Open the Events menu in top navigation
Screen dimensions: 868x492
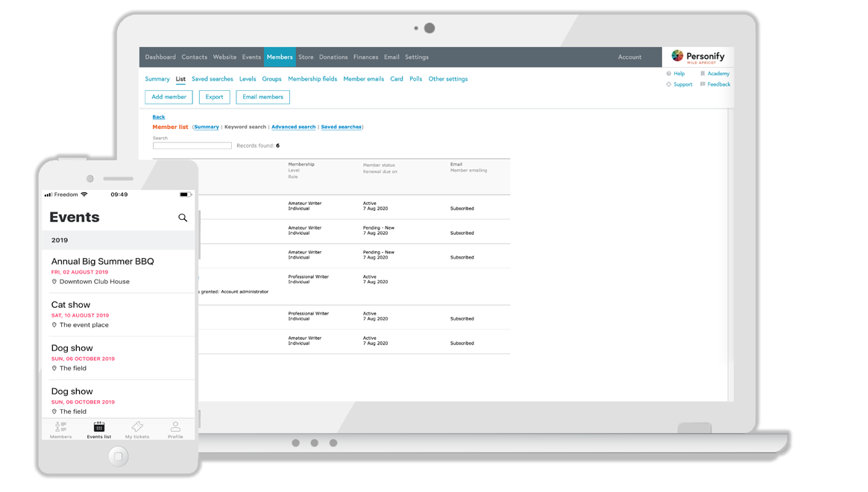click(251, 57)
